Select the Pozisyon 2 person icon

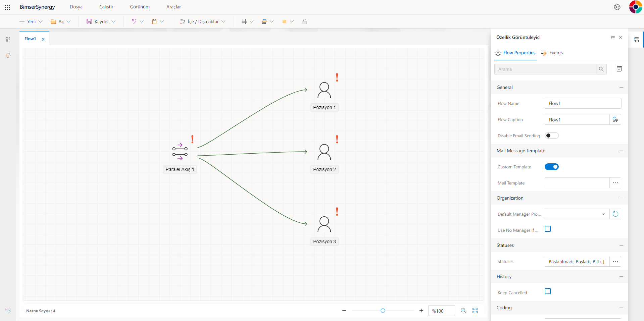coord(324,152)
